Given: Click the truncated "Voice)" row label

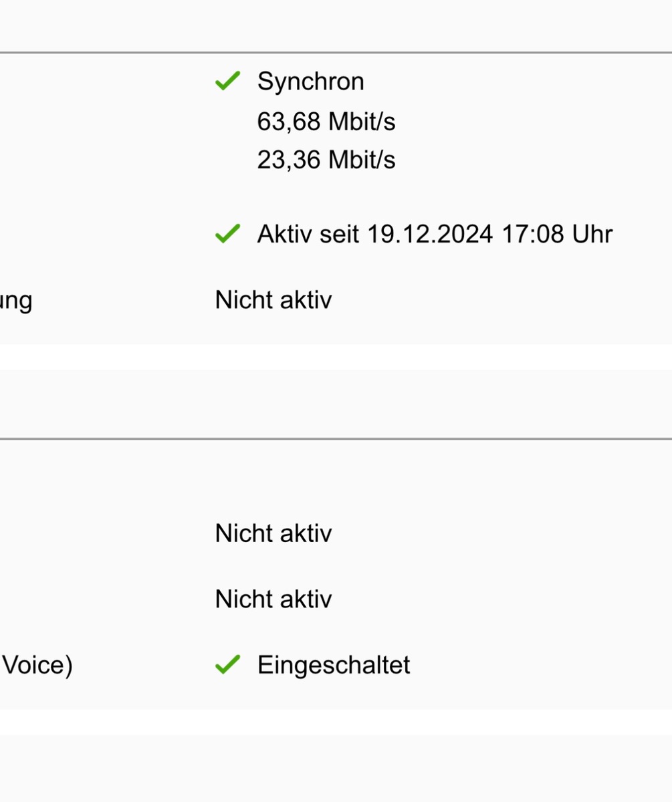Looking at the screenshot, I should (x=37, y=665).
